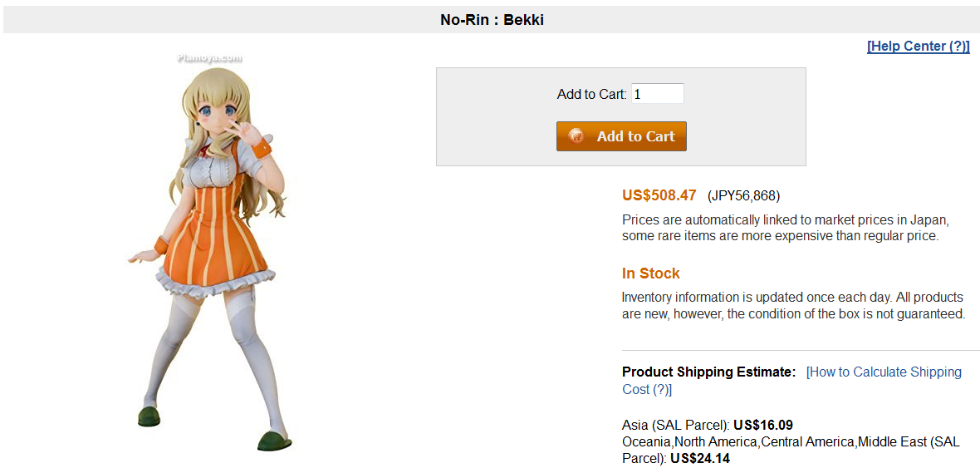Open How to Calculate Shipping Cost link
This screenshot has width=980, height=468.
click(x=884, y=372)
